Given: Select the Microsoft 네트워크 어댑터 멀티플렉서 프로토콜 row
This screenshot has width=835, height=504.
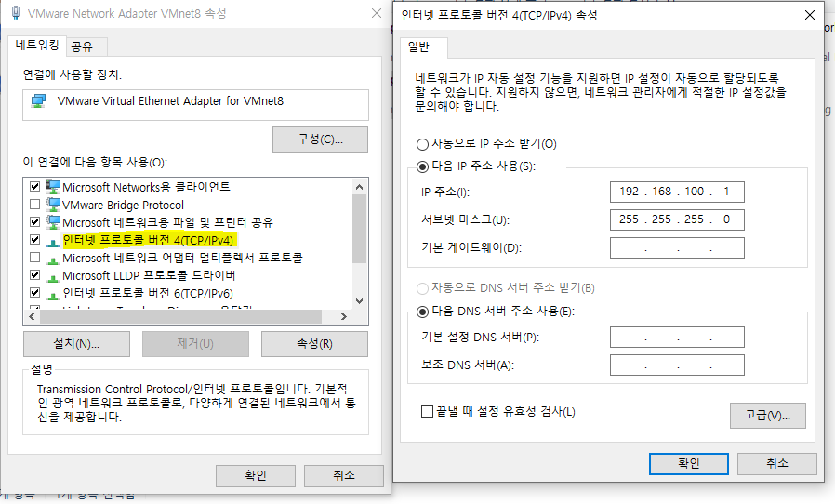Looking at the screenshot, I should coord(182,259).
